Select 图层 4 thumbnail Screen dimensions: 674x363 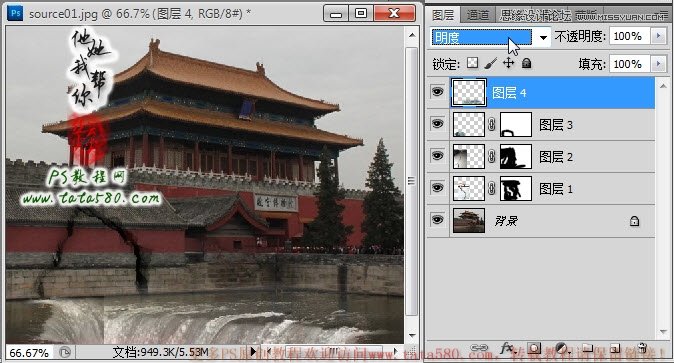[x=469, y=92]
